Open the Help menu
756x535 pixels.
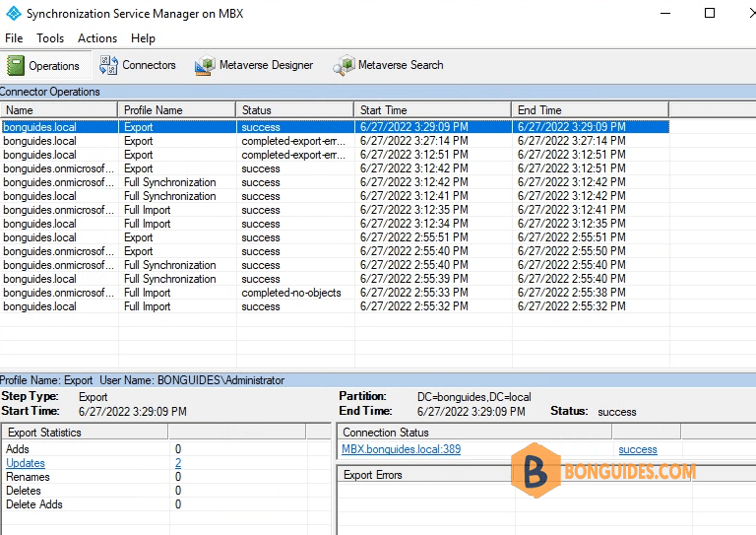pos(143,38)
